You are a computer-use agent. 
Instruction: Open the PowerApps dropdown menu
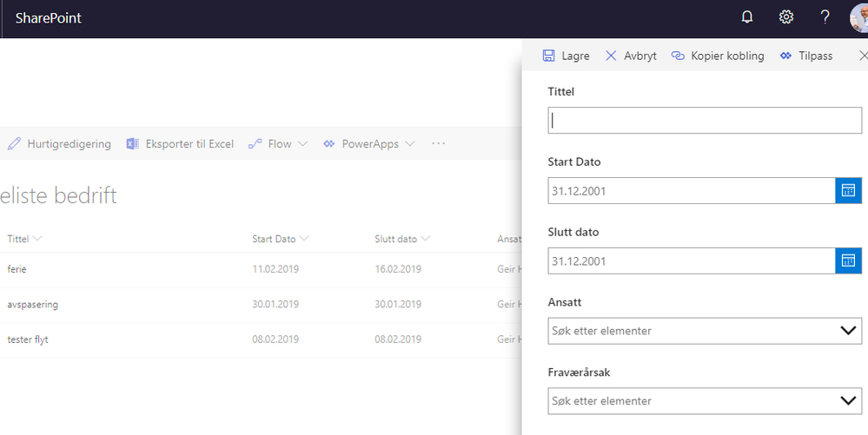coord(369,144)
